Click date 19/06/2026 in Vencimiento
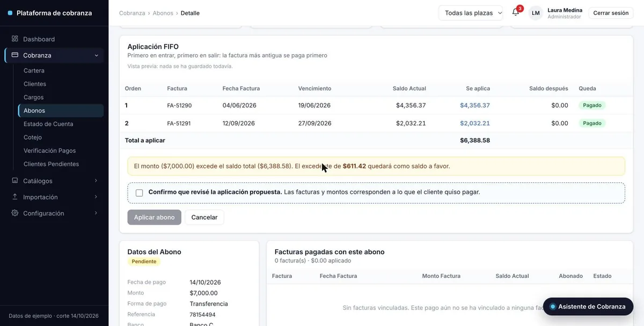Screen dimensions: 644x326 click(314, 106)
